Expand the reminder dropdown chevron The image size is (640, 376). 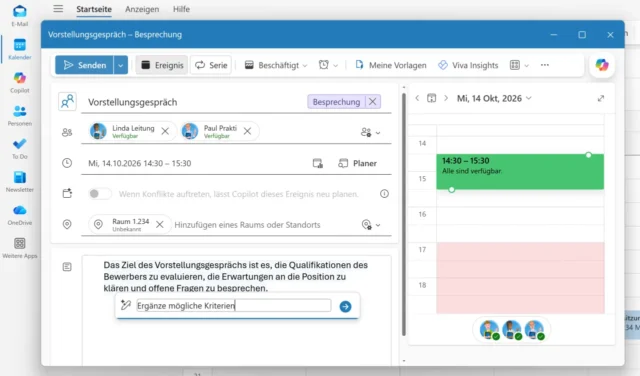tap(336, 66)
